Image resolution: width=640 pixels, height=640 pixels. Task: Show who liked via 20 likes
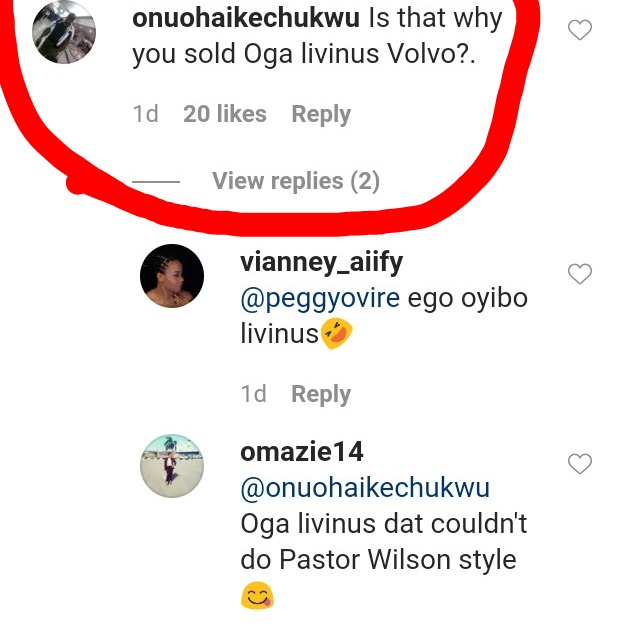(x=225, y=115)
